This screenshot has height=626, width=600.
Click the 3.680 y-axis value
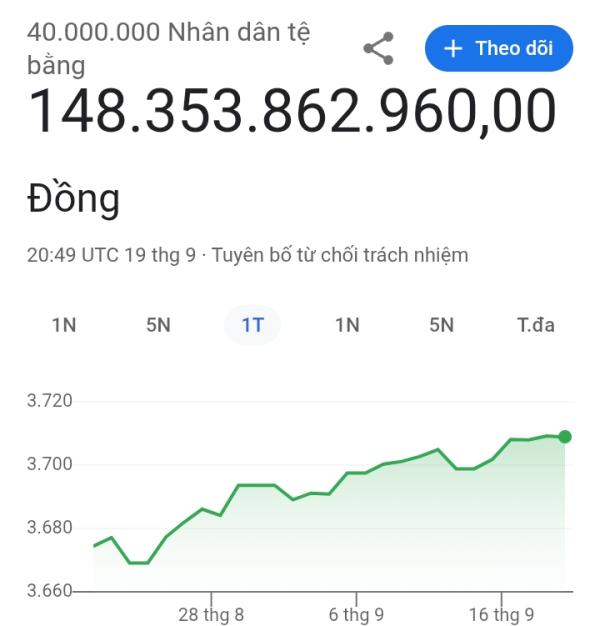[50, 528]
